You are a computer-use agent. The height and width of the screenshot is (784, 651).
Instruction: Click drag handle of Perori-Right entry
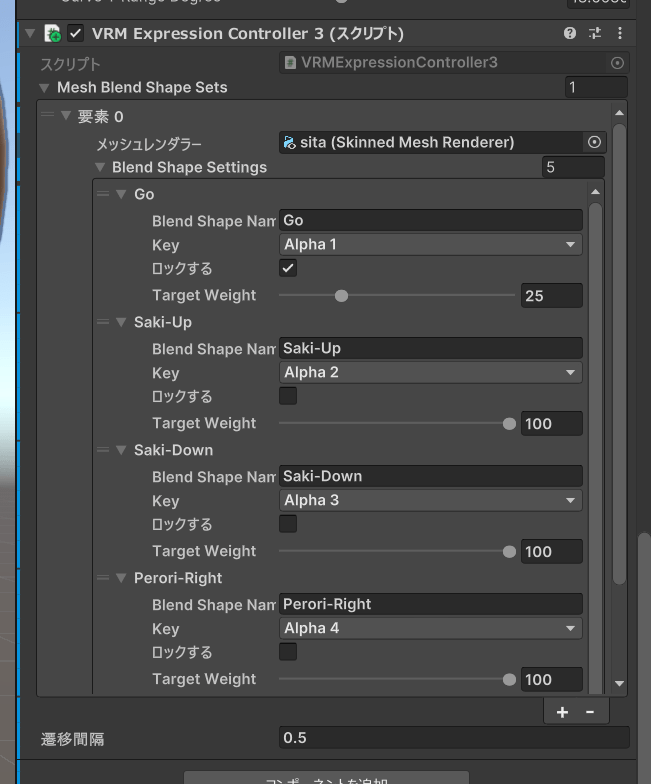102,578
